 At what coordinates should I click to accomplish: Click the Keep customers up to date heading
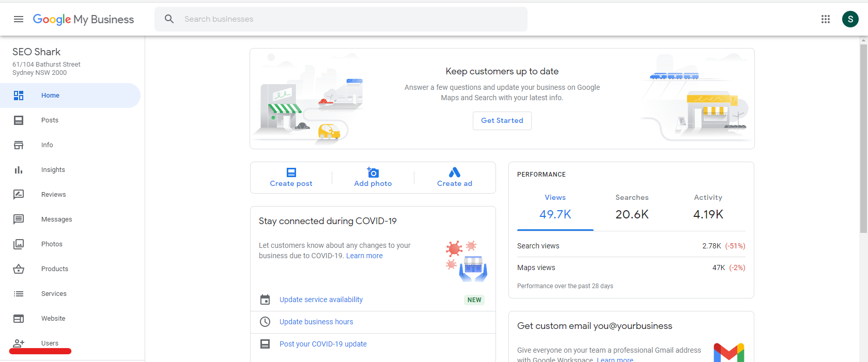pos(502,71)
